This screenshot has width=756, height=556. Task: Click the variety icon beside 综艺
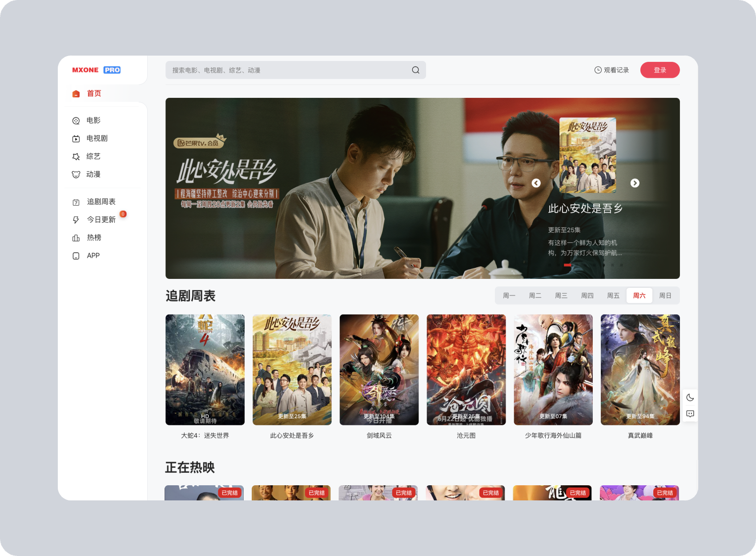(76, 157)
